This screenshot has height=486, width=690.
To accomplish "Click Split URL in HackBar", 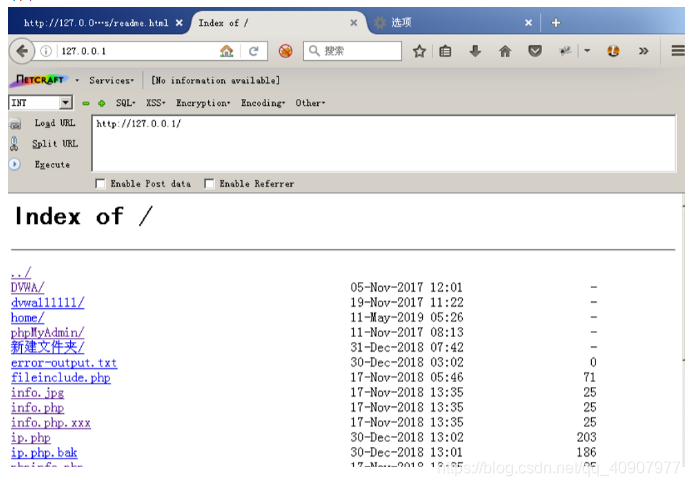I will pos(55,144).
